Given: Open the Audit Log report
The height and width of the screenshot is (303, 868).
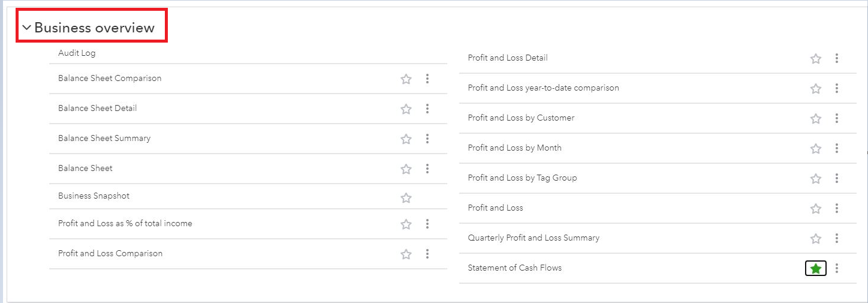Looking at the screenshot, I should [77, 53].
